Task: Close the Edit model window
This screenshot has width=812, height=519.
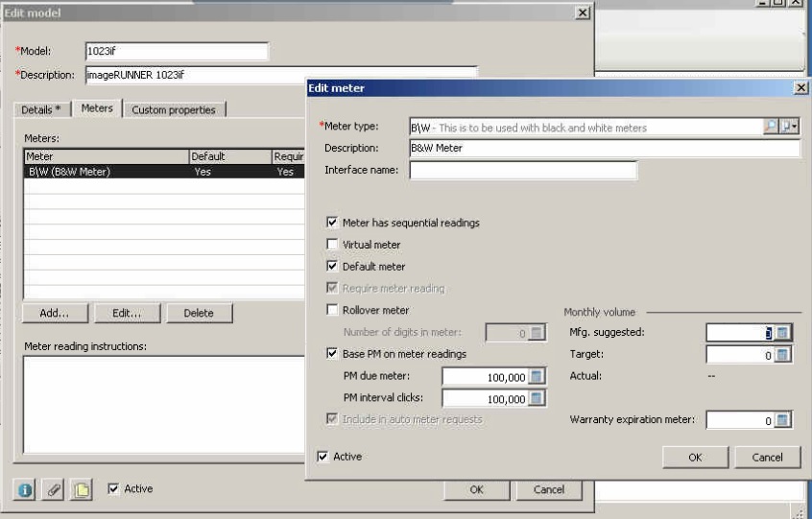Action: [583, 12]
